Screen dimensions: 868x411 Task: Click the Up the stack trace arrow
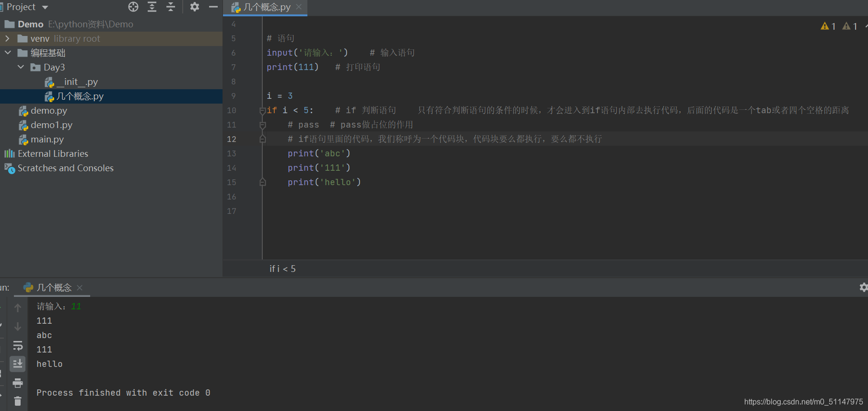point(18,307)
